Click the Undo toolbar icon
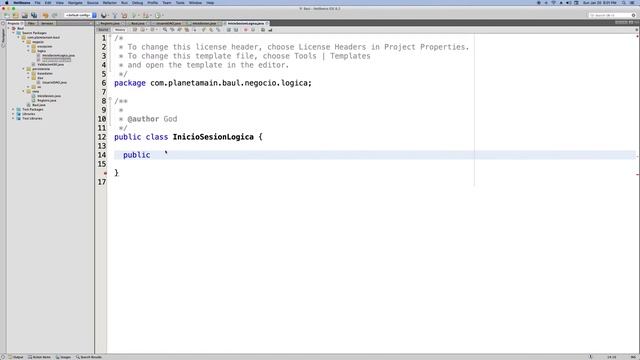This screenshot has width=640, height=360. 45,16
